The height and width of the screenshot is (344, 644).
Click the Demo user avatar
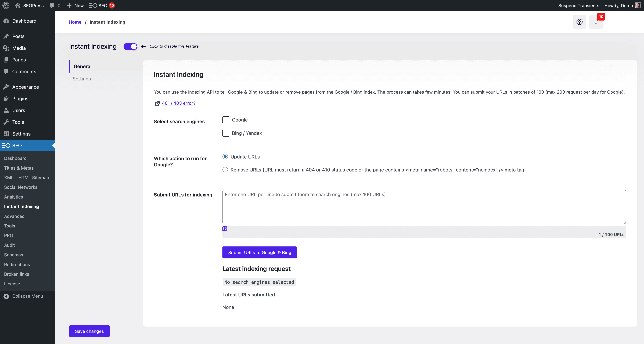coord(638,5)
